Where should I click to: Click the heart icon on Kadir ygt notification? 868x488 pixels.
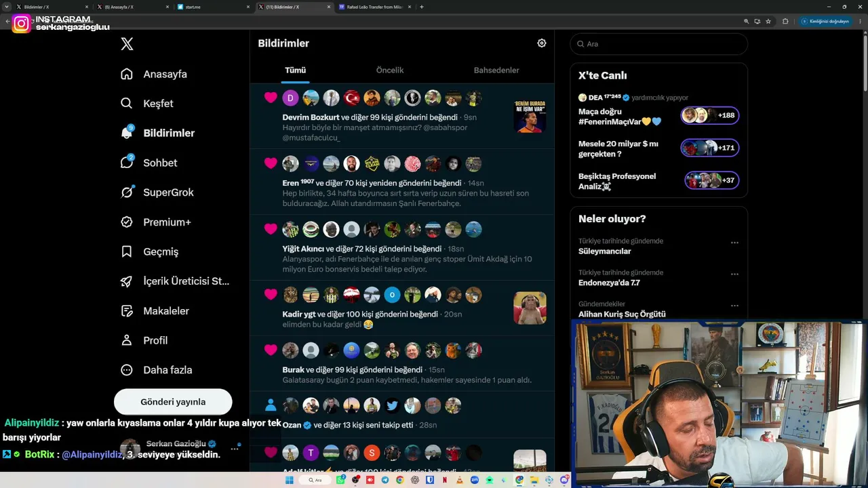(x=271, y=294)
